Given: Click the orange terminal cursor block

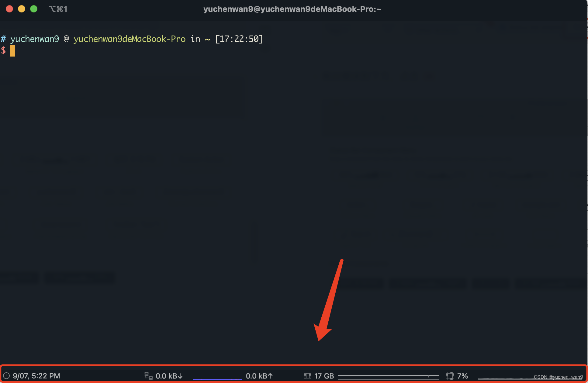Looking at the screenshot, I should 13,51.
